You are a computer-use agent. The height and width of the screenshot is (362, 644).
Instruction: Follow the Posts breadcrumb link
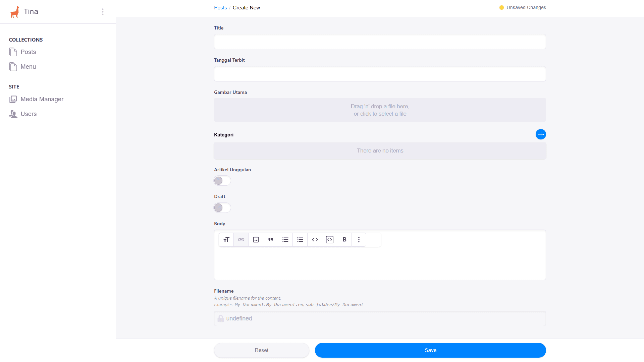point(220,8)
